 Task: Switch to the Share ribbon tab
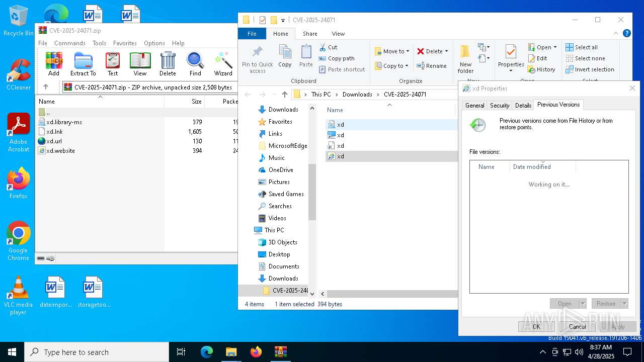[310, 34]
